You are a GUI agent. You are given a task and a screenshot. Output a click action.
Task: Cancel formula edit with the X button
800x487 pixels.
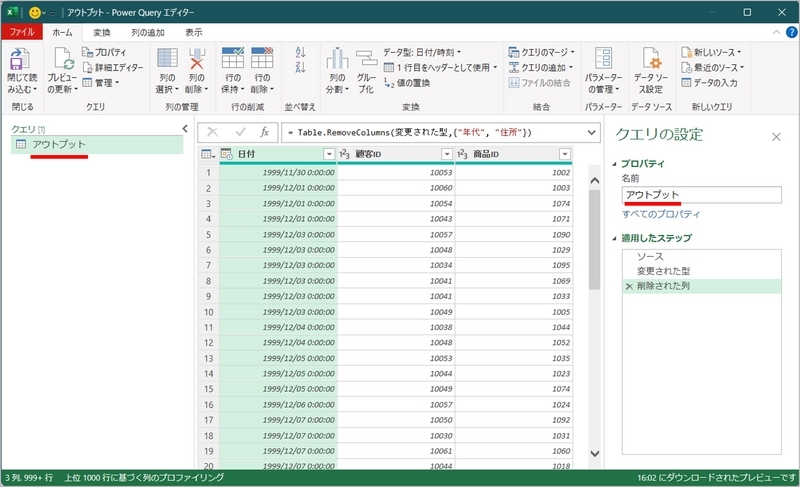pyautogui.click(x=212, y=133)
